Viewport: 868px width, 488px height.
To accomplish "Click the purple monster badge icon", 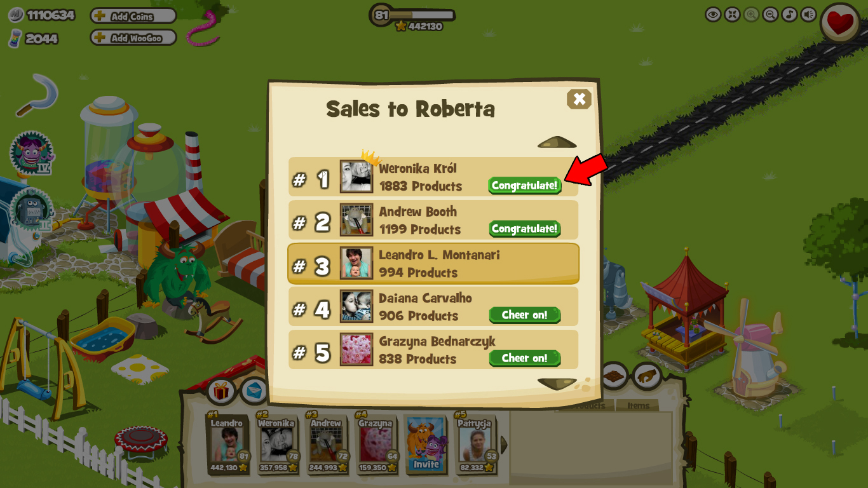I will (31, 154).
